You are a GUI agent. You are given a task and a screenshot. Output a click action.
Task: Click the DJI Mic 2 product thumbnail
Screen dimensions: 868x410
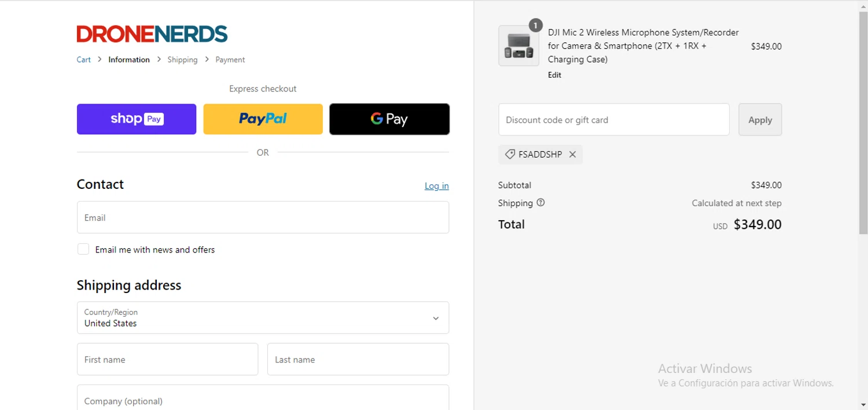(518, 46)
